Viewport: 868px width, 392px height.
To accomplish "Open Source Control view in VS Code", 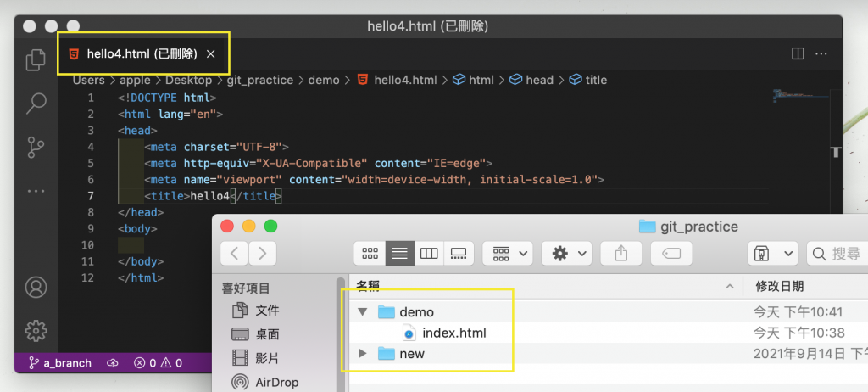I will (36, 147).
